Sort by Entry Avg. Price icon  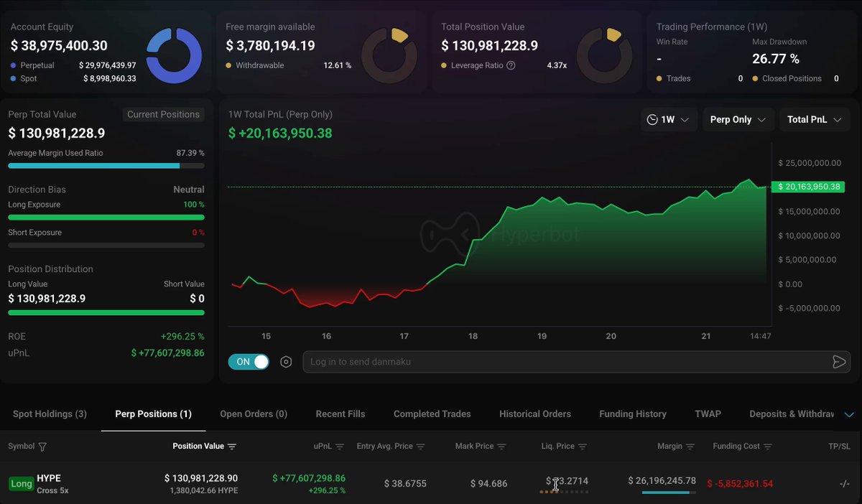pyautogui.click(x=421, y=447)
